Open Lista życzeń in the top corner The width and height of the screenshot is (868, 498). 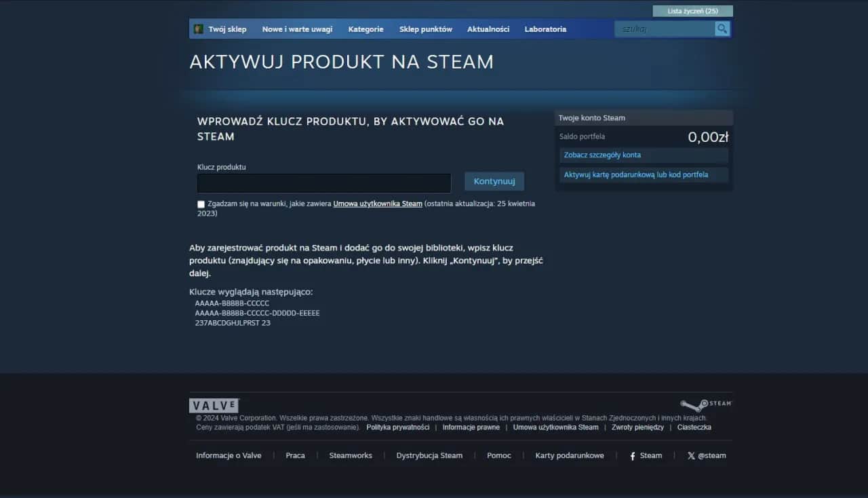point(692,11)
